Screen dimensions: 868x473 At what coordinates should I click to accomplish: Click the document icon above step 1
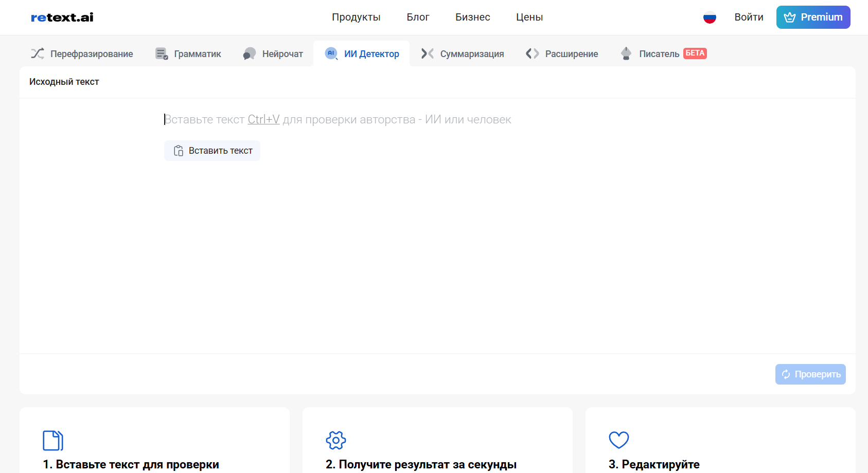(53, 440)
